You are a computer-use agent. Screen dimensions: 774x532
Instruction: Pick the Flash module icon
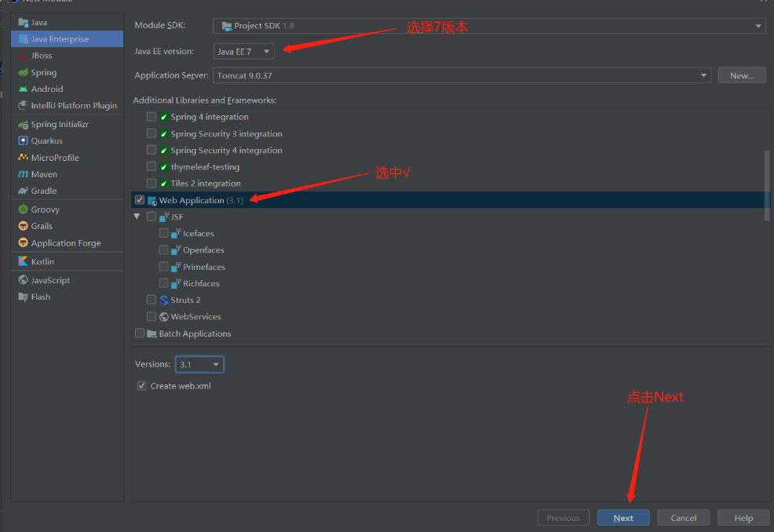pos(24,297)
